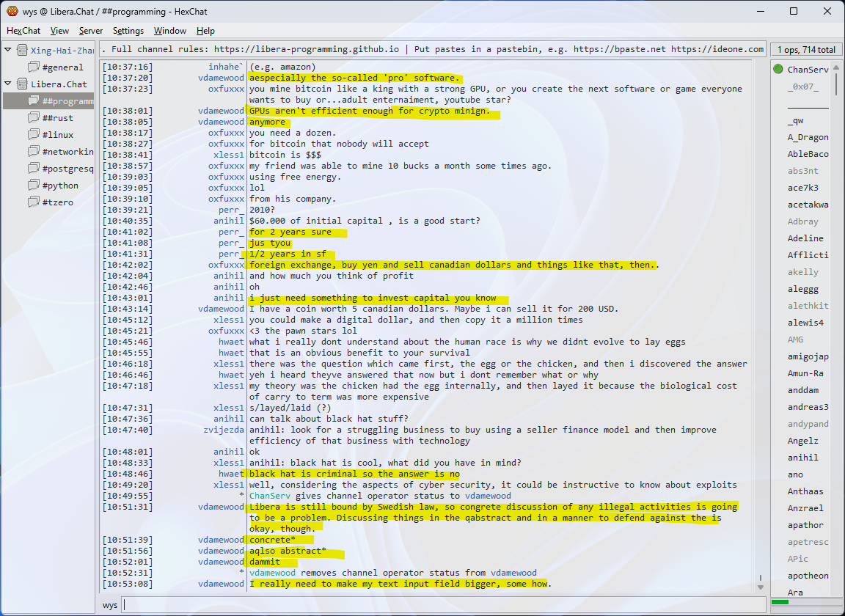Click the HexChat app icon in title bar
The height and width of the screenshot is (616, 845).
pyautogui.click(x=12, y=11)
